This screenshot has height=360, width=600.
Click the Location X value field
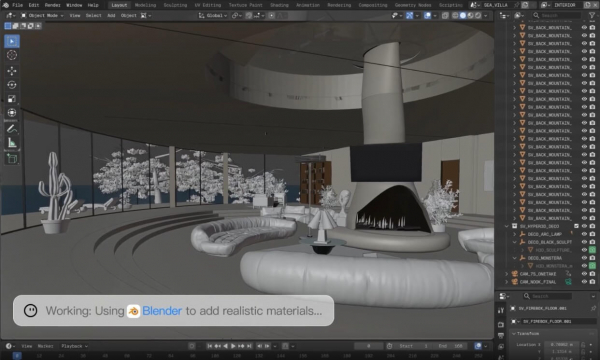562,344
